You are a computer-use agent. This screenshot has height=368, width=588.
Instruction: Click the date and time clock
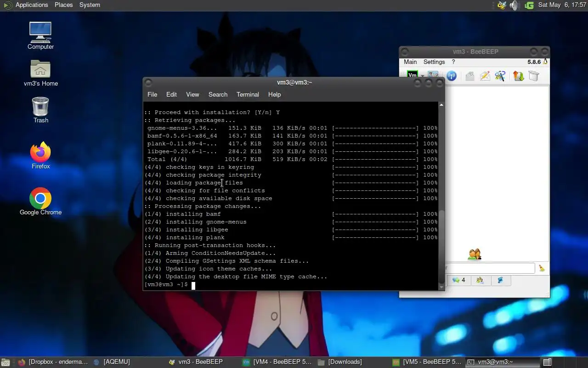click(562, 5)
